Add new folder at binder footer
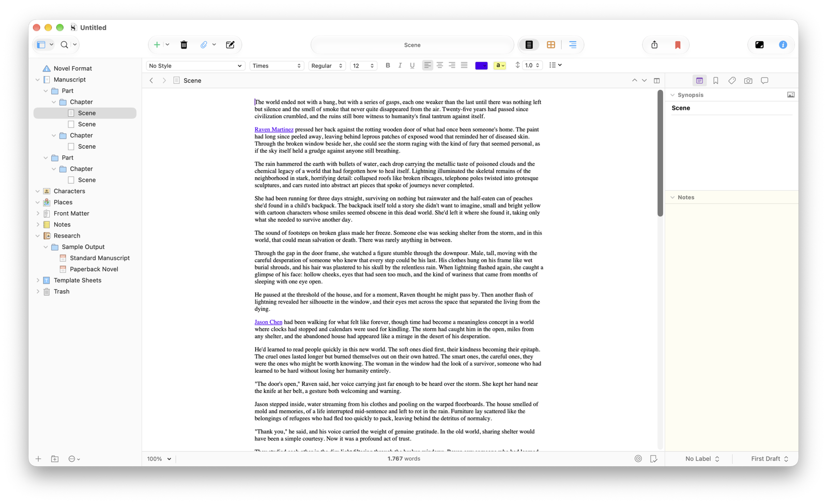 [x=55, y=459]
